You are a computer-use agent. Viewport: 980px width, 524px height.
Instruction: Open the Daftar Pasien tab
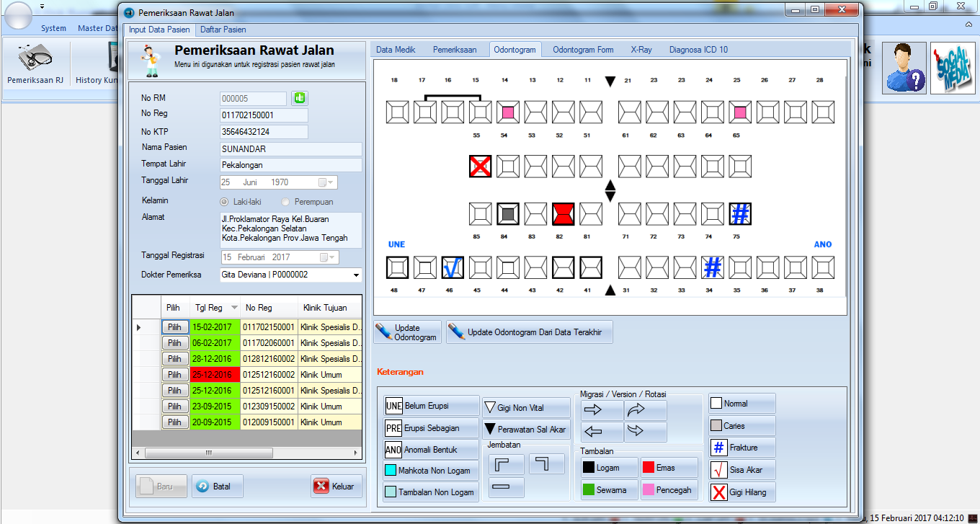pyautogui.click(x=223, y=30)
